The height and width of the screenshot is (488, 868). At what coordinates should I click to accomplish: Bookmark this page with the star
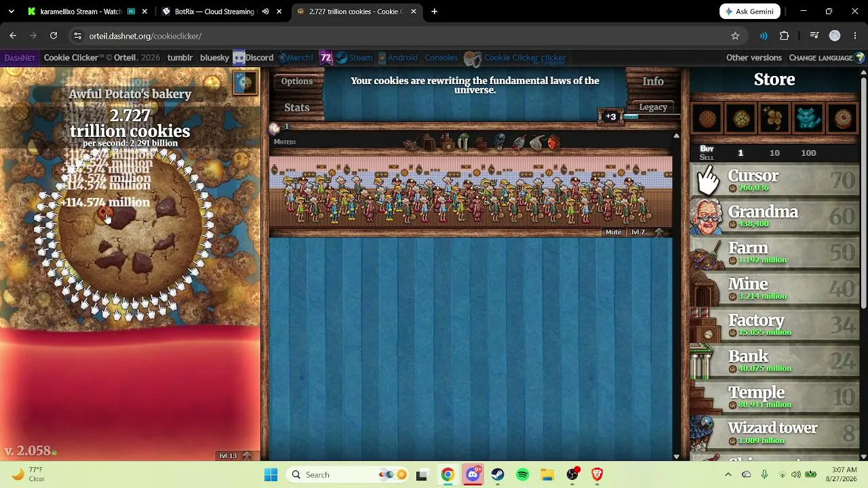(x=735, y=36)
